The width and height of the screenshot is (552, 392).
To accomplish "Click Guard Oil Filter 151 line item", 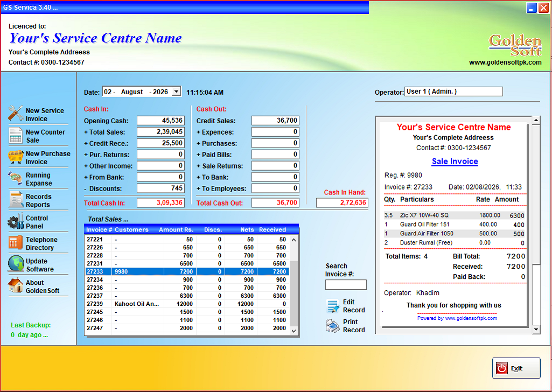I will [x=454, y=224].
